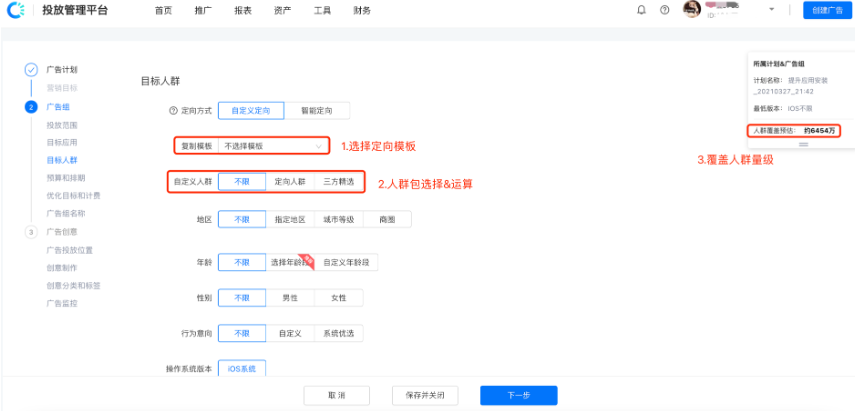Screen dimensions: 855x411
Task: Click the step 3 circle icon
Action: pyautogui.click(x=31, y=232)
